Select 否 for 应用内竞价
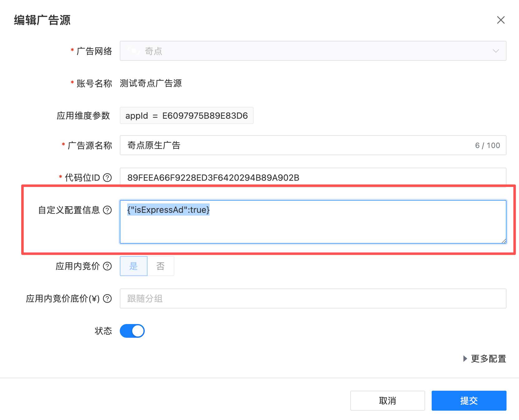The width and height of the screenshot is (519, 420). (x=160, y=266)
